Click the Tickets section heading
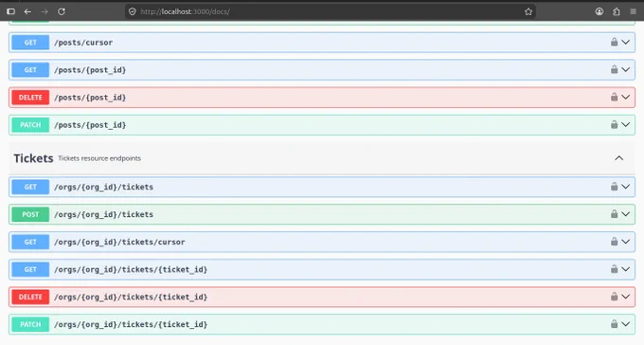644x345 pixels. 34,158
